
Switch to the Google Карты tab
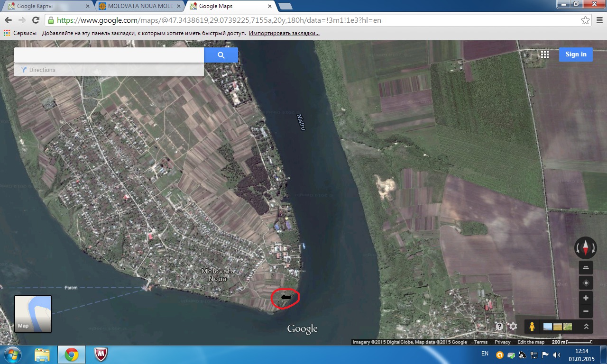pyautogui.click(x=47, y=6)
